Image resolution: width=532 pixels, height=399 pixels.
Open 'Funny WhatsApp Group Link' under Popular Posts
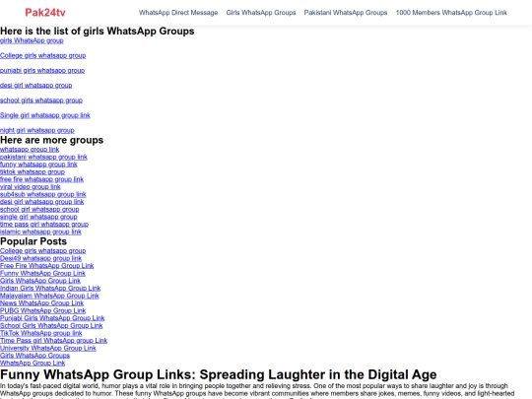point(42,273)
